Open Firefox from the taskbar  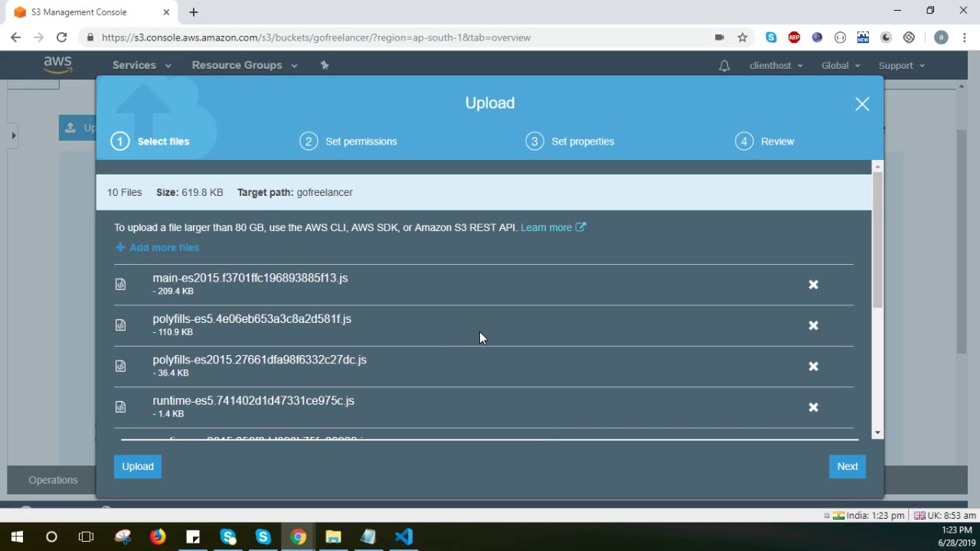tap(158, 536)
